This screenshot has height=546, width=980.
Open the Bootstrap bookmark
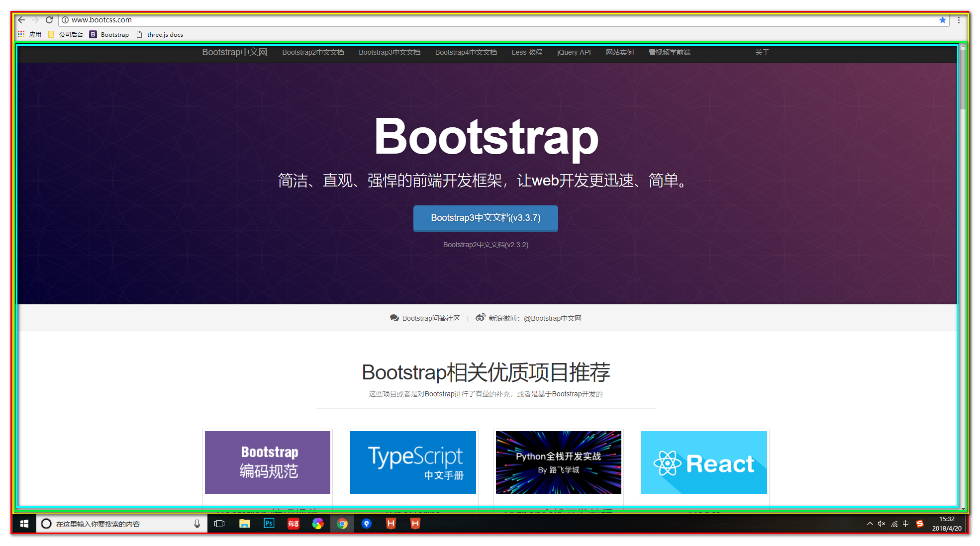coord(109,34)
